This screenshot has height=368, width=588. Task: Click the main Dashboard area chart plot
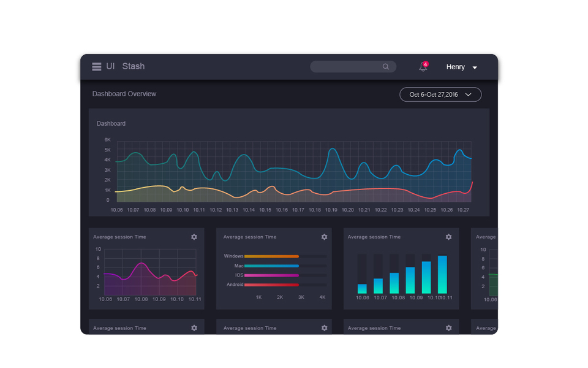294,172
